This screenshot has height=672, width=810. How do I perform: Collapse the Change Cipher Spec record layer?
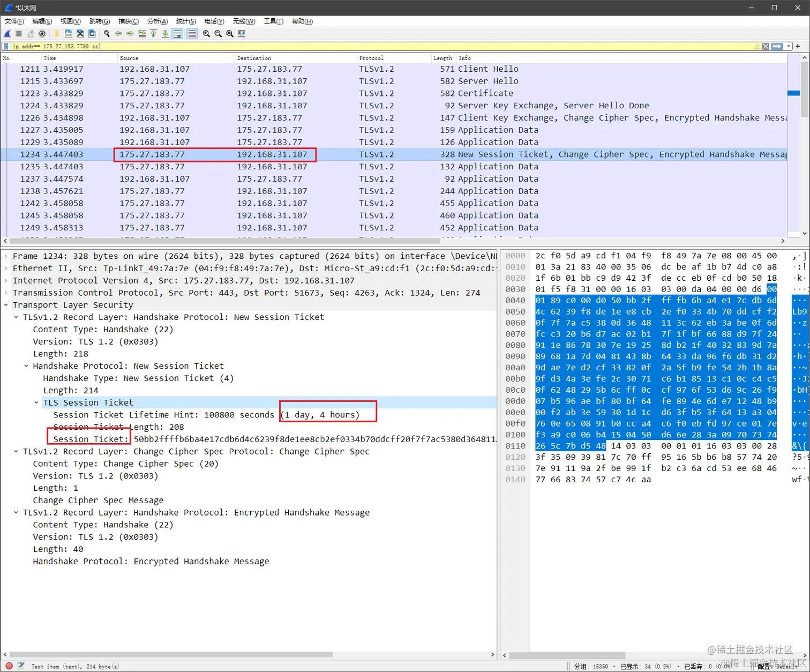[x=16, y=452]
